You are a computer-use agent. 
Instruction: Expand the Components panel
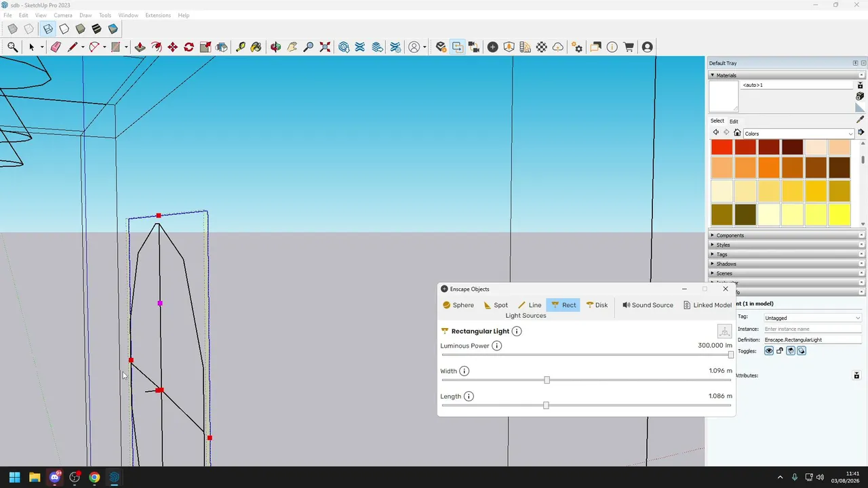(x=787, y=235)
